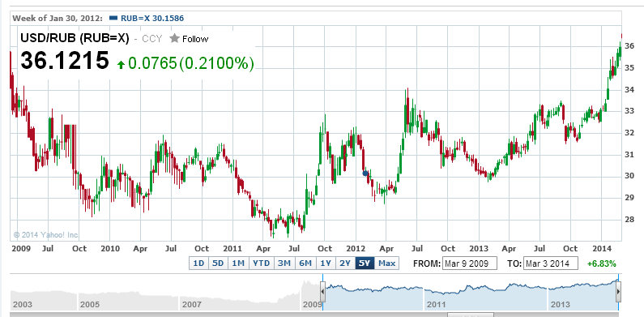Switch chart to 1M range
The image size is (644, 317).
(x=238, y=263)
